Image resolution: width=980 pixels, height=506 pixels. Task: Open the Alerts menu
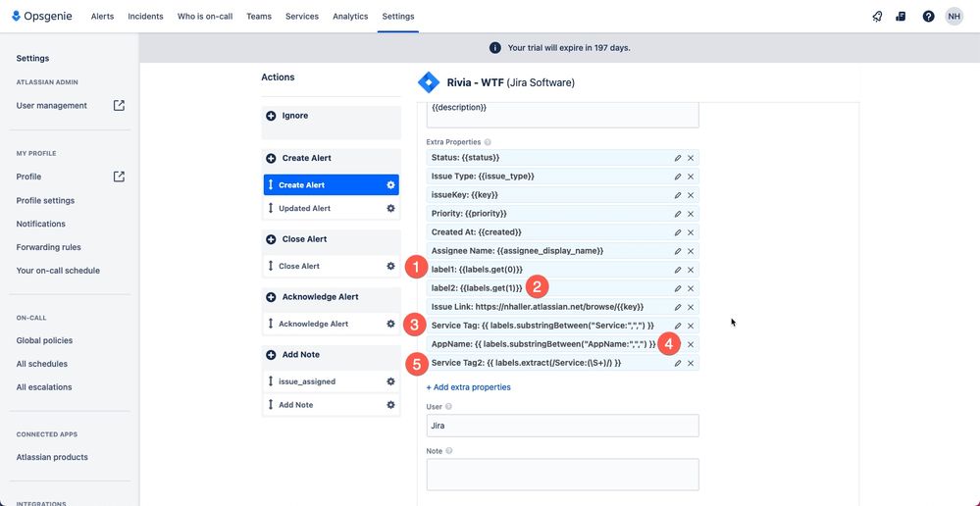pyautogui.click(x=102, y=17)
